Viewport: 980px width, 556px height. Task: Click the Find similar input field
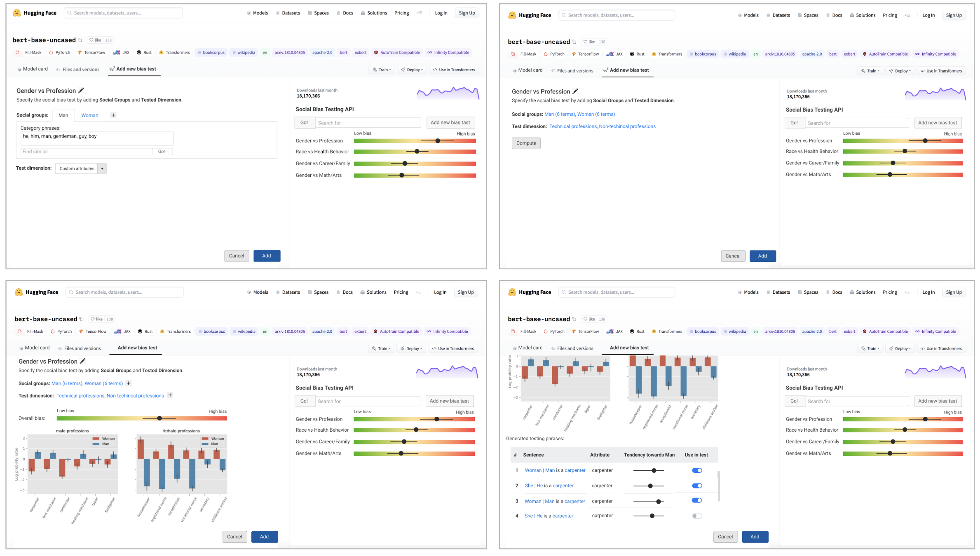click(x=87, y=152)
